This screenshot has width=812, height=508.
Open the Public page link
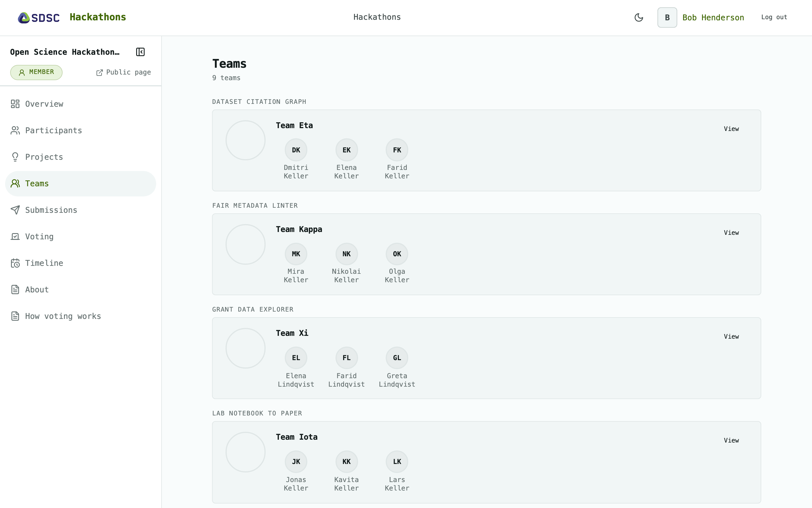point(123,72)
